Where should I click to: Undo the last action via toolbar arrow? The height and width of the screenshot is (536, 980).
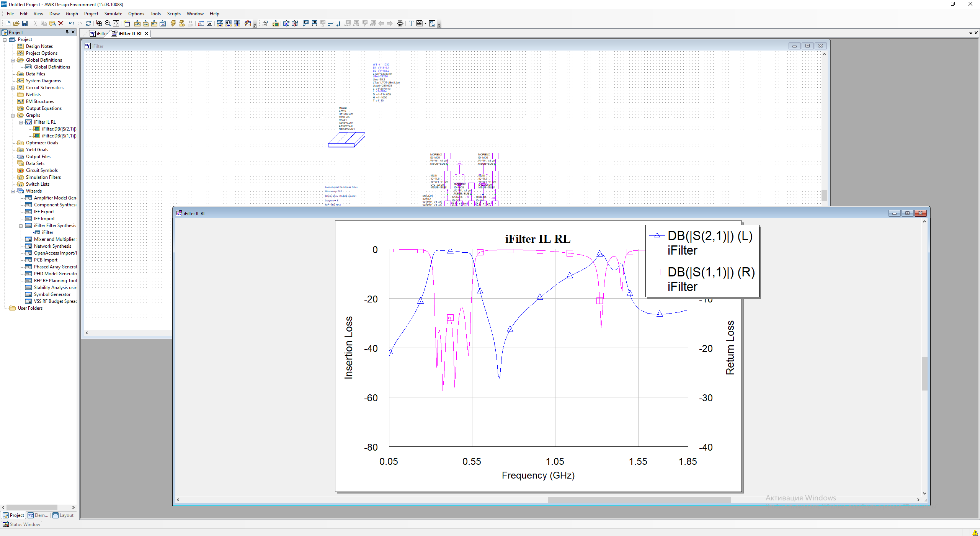click(71, 23)
